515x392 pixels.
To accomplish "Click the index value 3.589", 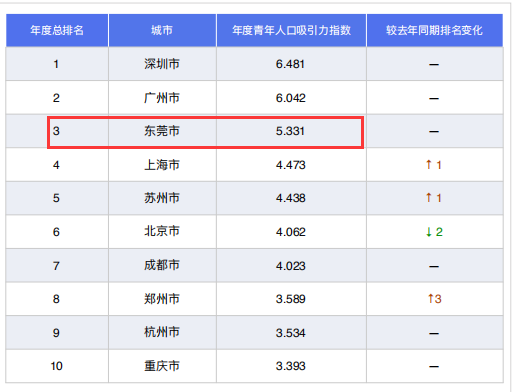I will 290,299.
